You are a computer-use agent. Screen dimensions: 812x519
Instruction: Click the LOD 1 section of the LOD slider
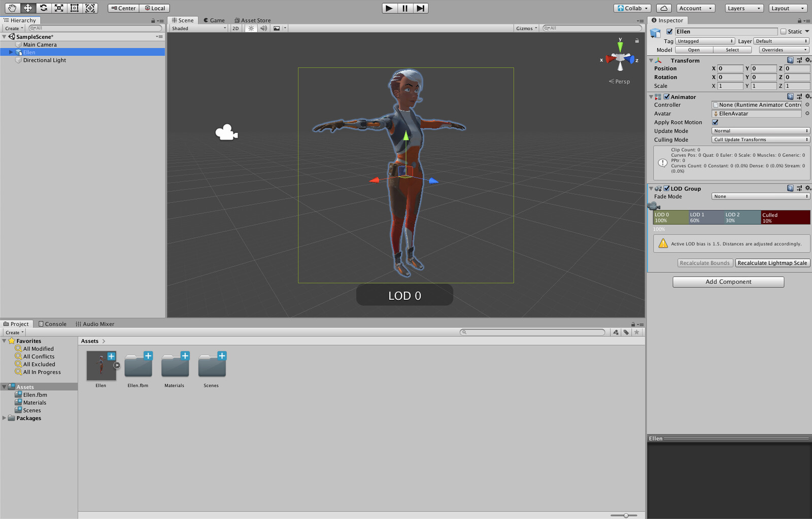pos(705,217)
